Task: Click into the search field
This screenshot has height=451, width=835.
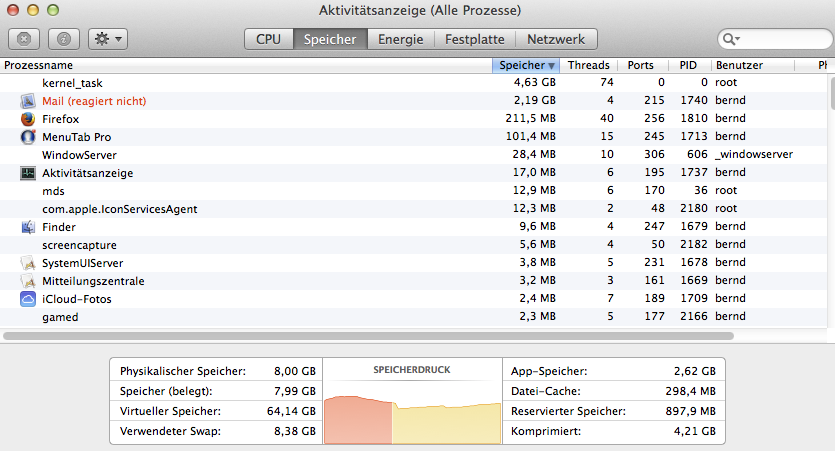Action: (x=775, y=39)
